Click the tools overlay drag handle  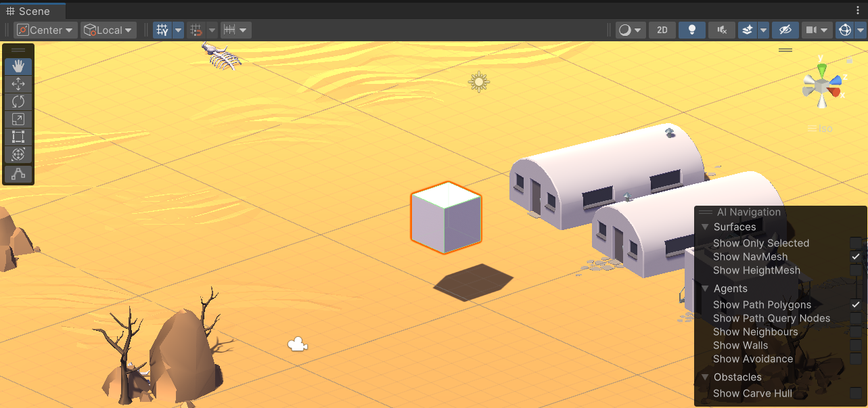point(18,50)
